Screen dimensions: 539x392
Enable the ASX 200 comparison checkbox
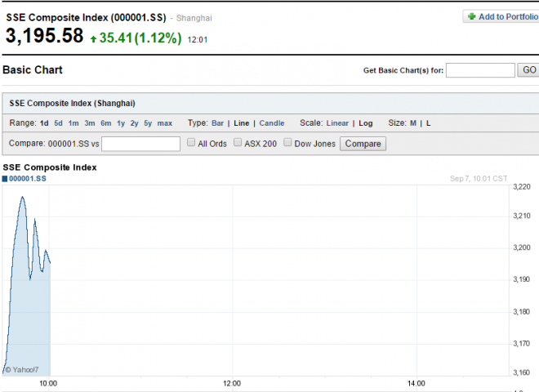coord(238,143)
